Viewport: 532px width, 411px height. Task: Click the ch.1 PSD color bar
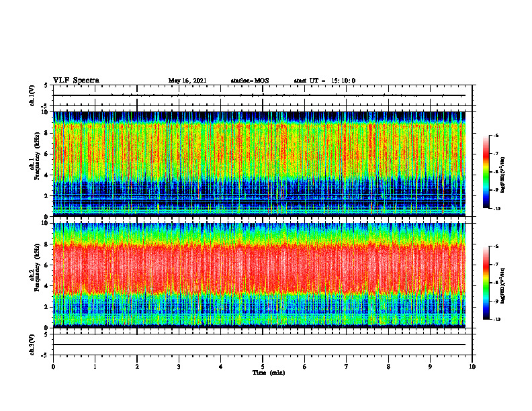(486, 172)
